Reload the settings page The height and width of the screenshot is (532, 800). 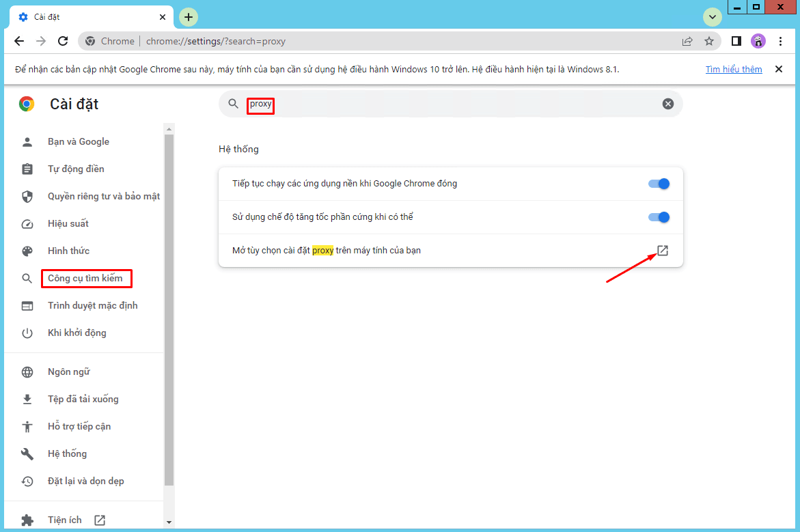coord(63,41)
